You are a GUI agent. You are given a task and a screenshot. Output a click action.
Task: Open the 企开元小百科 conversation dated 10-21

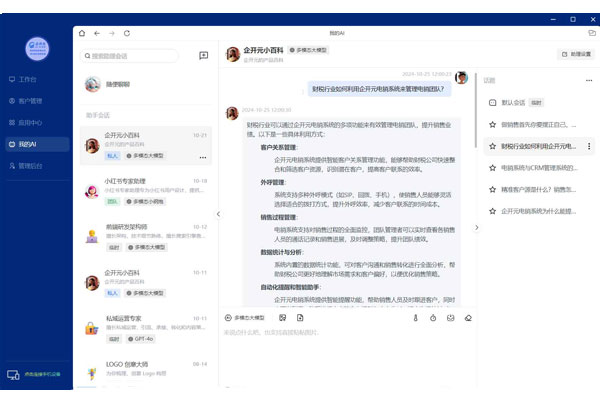click(x=146, y=146)
